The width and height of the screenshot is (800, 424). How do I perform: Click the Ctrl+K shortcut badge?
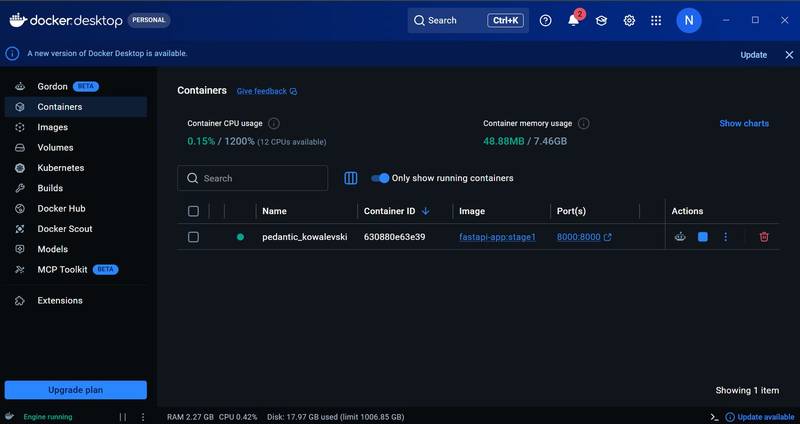tap(505, 20)
